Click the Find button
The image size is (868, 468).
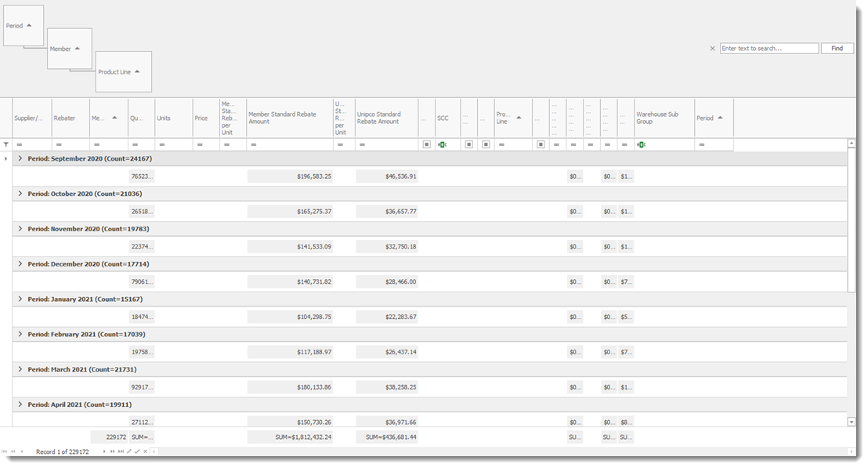point(837,49)
